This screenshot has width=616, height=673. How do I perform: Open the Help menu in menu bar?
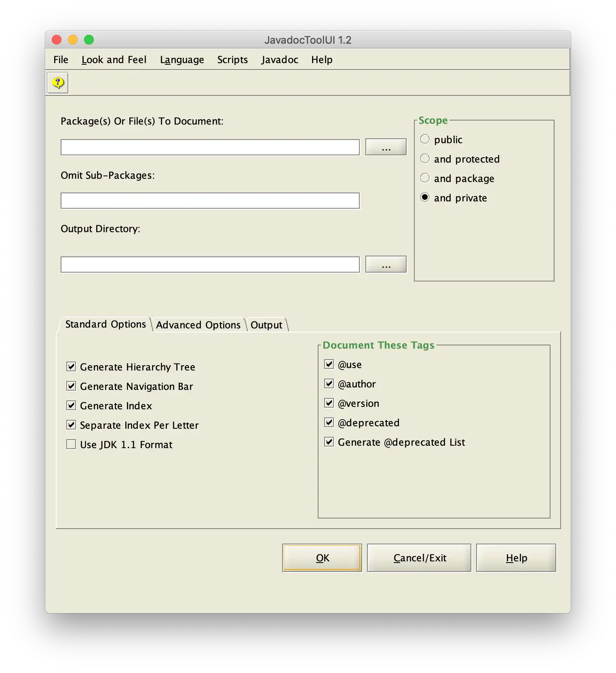pyautogui.click(x=322, y=59)
